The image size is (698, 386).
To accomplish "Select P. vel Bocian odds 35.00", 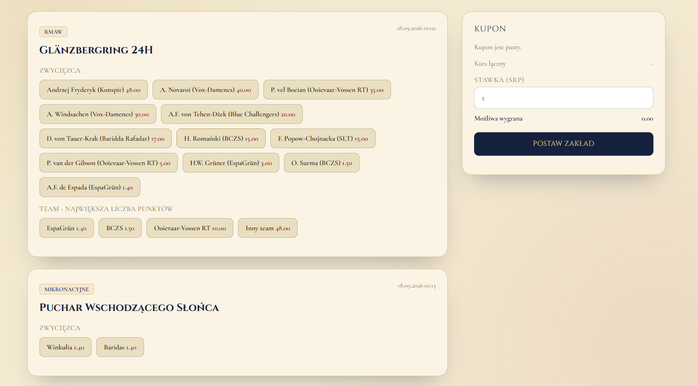I will 327,89.
